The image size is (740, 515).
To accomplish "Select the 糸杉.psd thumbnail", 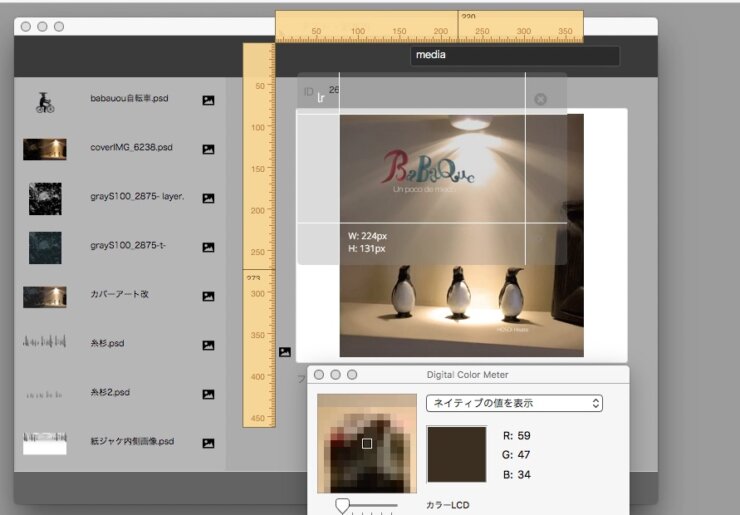I will 44,341.
